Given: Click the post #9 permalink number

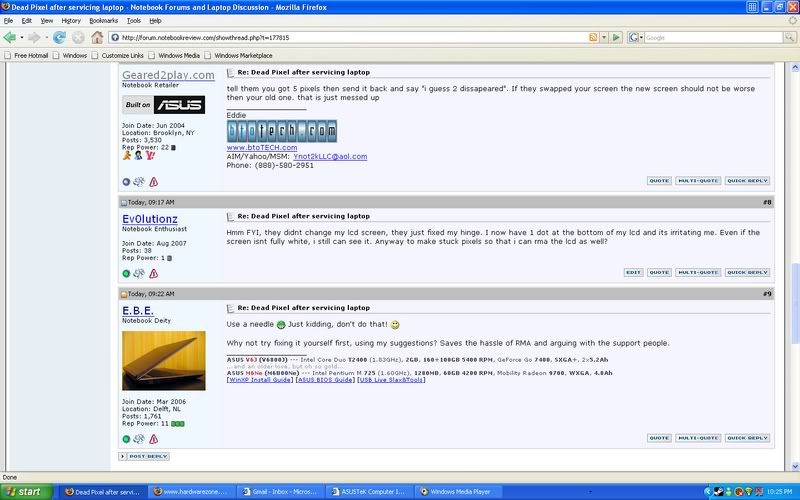Looking at the screenshot, I should [x=767, y=294].
